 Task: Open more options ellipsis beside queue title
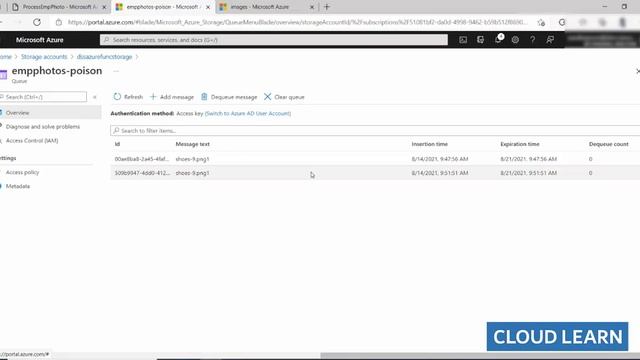116,71
